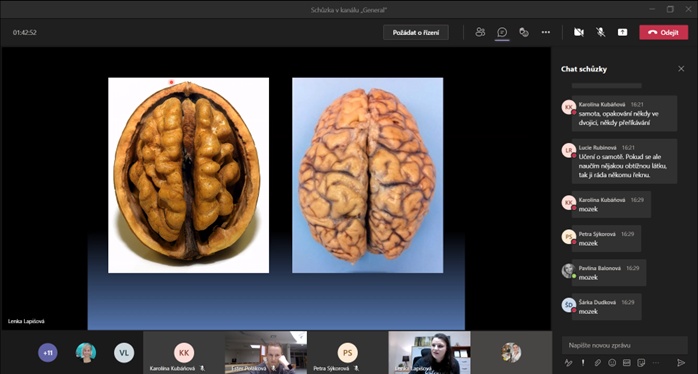Select Petra Sýkorová's PS participant tile
Image resolution: width=698 pixels, height=374 pixels.
click(348, 352)
